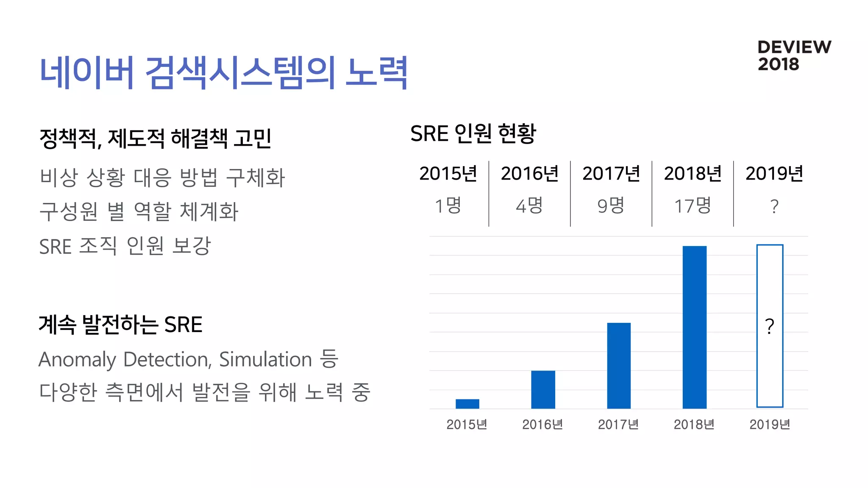Image resolution: width=868 pixels, height=488 pixels.
Task: Select the 1명 value cell
Action: 448,206
